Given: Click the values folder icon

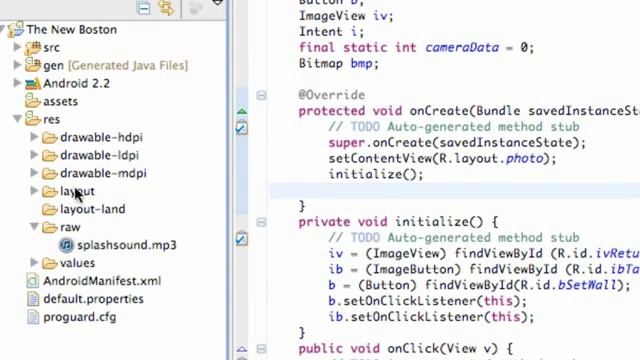Looking at the screenshot, I should click(x=50, y=263).
